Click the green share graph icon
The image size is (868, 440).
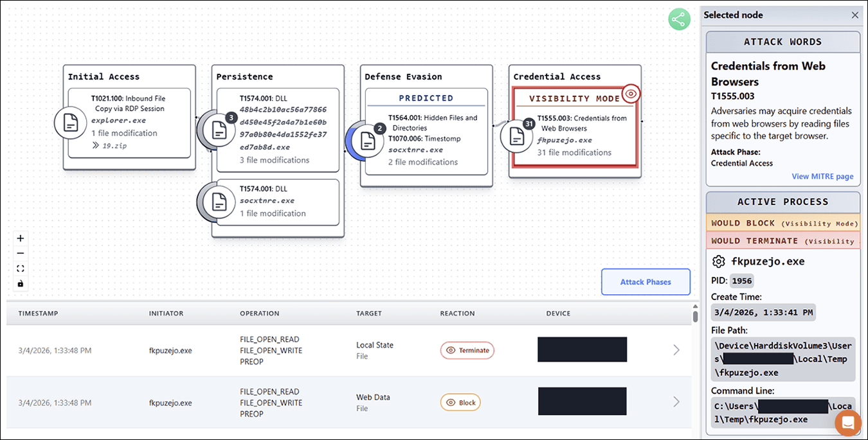click(678, 19)
